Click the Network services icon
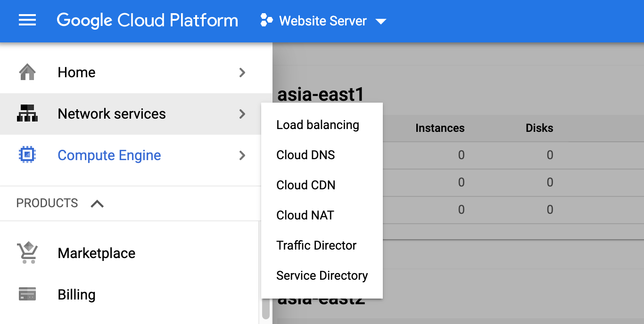 tap(27, 113)
